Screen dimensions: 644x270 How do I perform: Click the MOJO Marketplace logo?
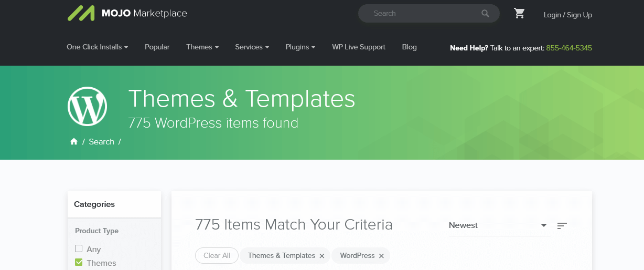point(127,13)
